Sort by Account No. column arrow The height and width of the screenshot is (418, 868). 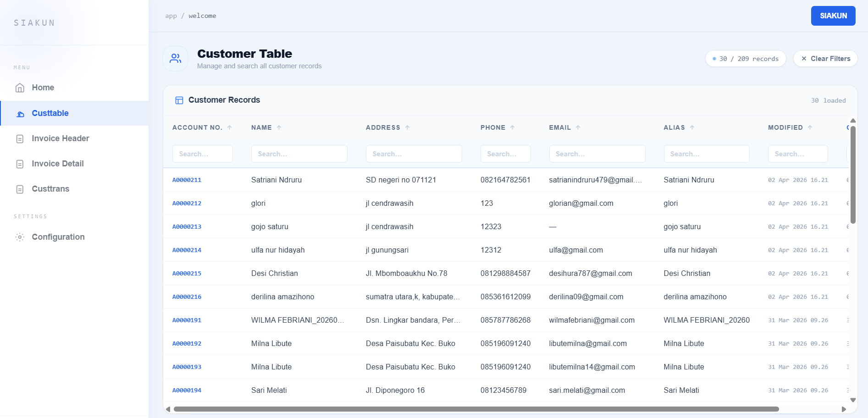point(230,128)
